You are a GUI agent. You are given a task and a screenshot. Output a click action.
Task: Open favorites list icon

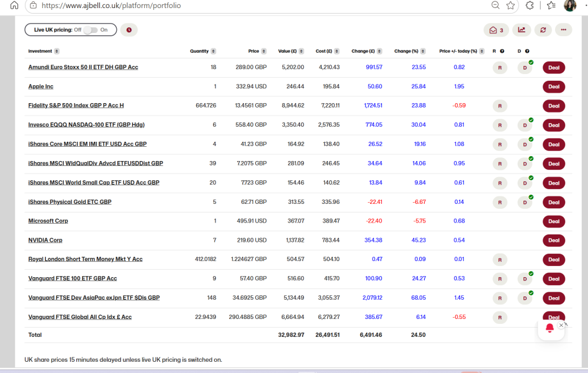click(551, 5)
